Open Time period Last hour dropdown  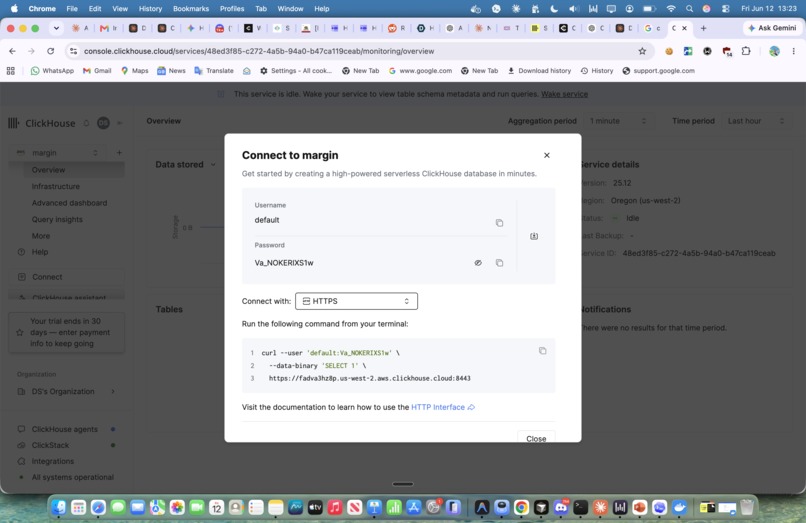(x=756, y=121)
